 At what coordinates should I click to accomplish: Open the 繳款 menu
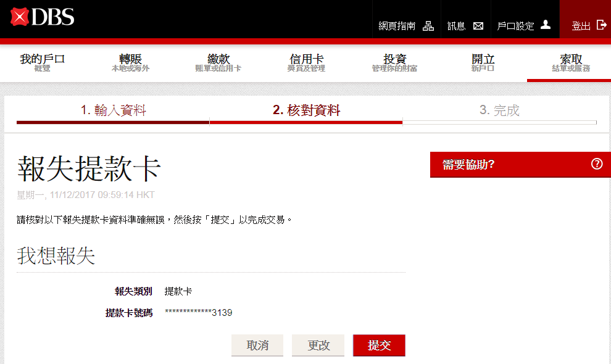[x=218, y=62]
